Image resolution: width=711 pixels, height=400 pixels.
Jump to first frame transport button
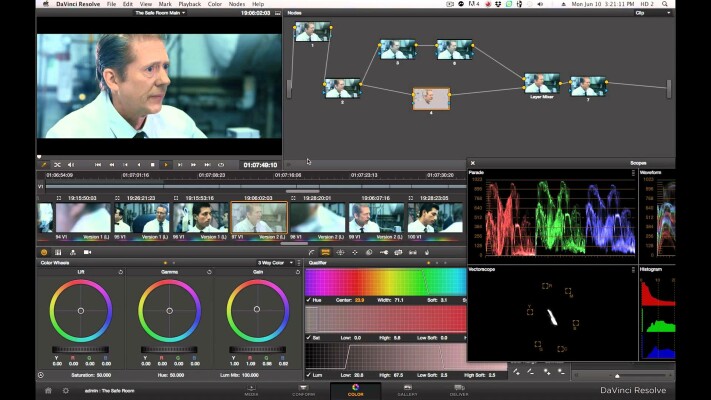[x=98, y=165]
